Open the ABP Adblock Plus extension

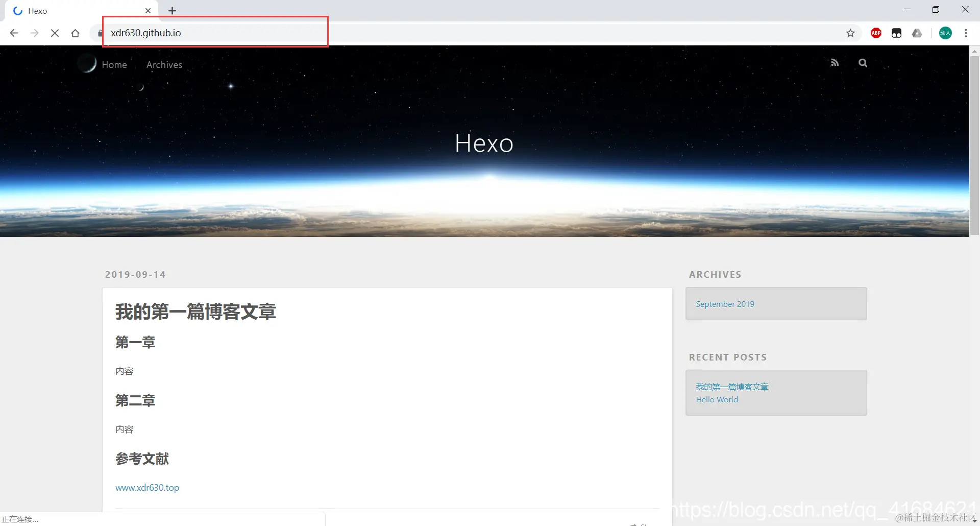tap(876, 33)
